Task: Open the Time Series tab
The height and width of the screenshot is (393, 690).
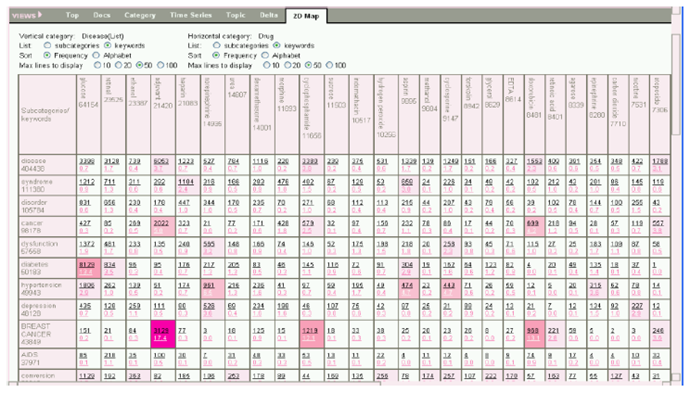Action: click(191, 15)
